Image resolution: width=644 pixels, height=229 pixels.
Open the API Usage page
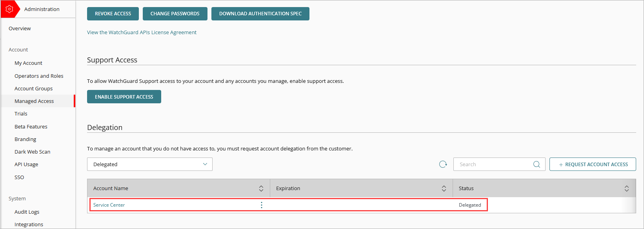click(26, 164)
